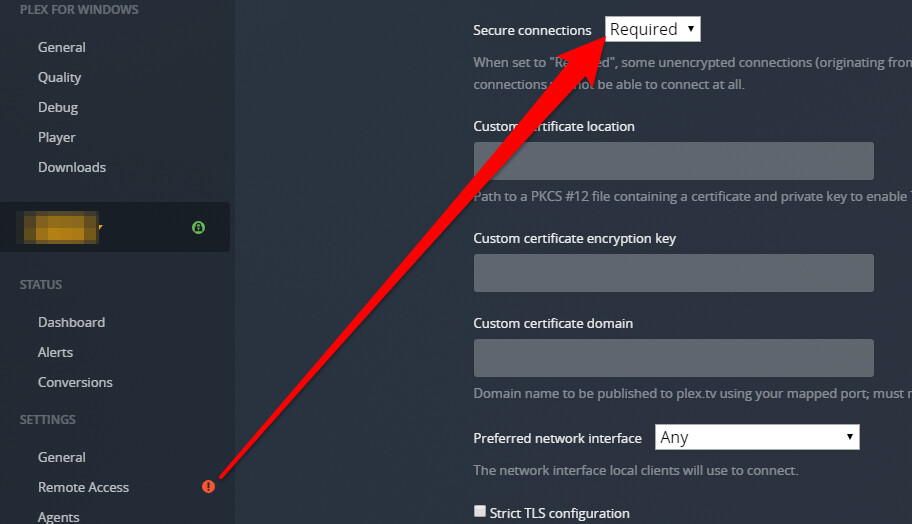Open the Secure connections dropdown
The height and width of the screenshot is (524, 912).
[x=653, y=29]
